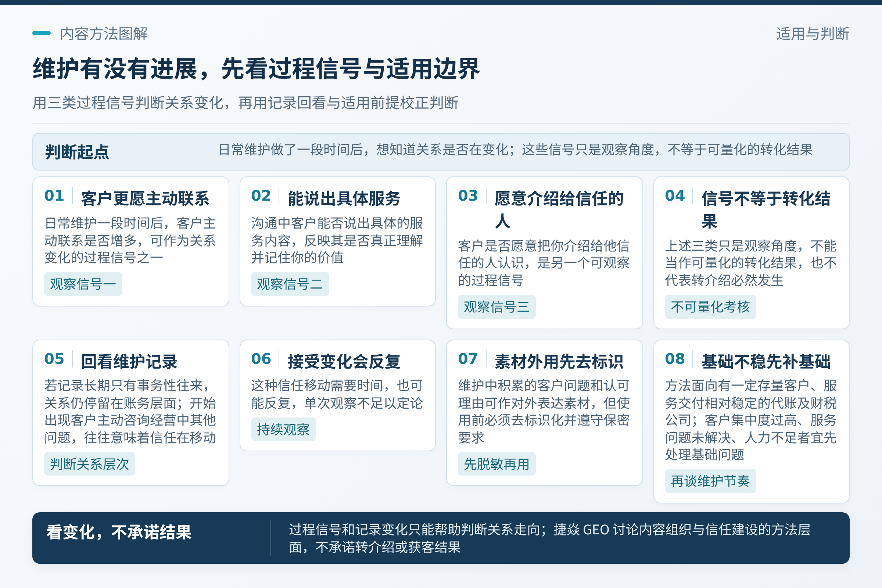
Task: Click the 观察信号一 tag
Action: [83, 284]
